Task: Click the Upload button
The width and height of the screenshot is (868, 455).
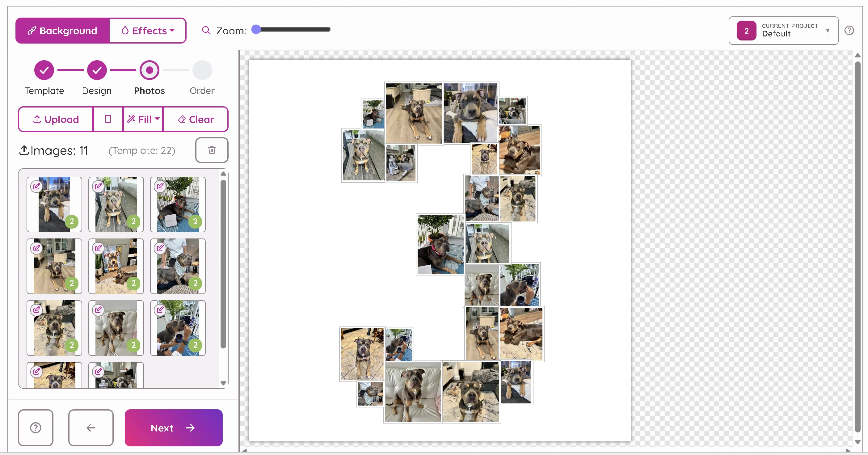Action: point(56,119)
